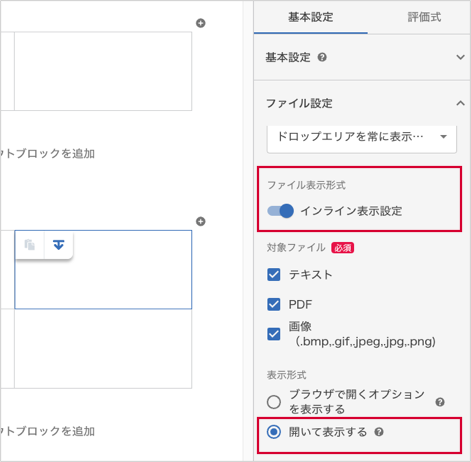Click help icon next to 基本設定 heading
The width and height of the screenshot is (471, 462).
coord(322,57)
